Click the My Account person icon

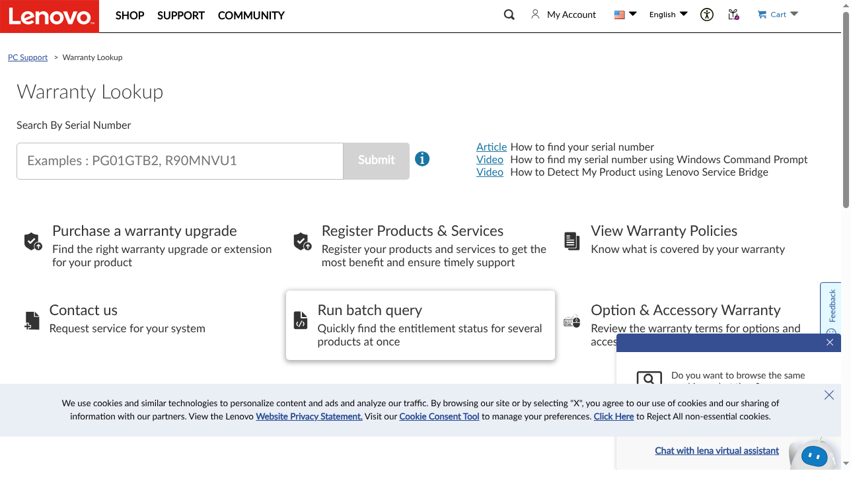[535, 14]
